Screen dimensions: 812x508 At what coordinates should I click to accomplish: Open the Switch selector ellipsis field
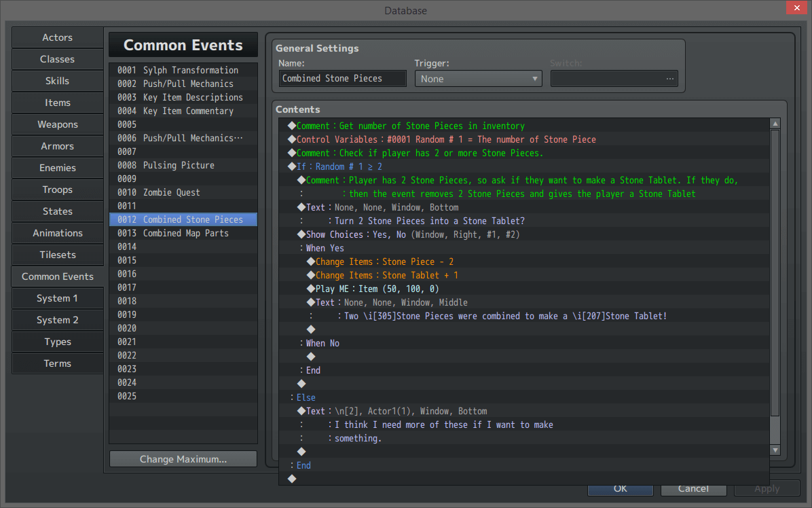pos(614,79)
